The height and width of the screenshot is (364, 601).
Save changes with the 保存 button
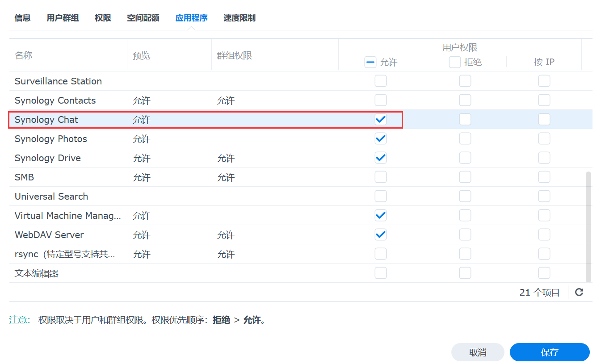point(550,352)
